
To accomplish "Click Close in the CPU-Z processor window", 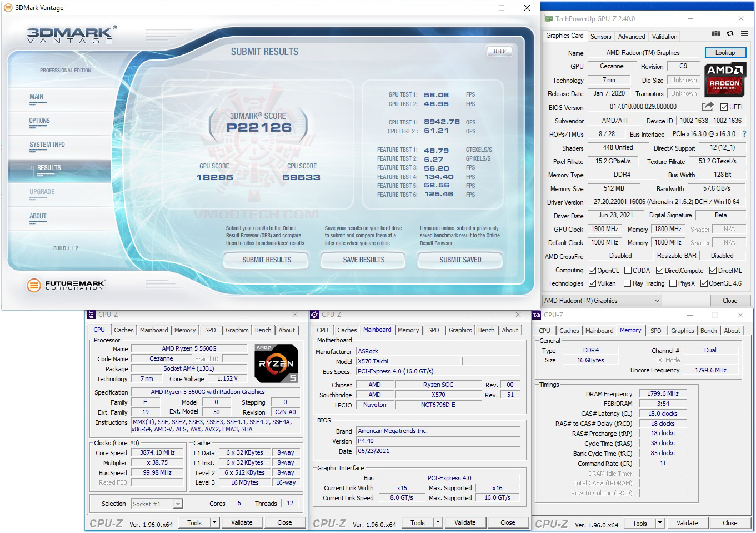I will tap(284, 522).
